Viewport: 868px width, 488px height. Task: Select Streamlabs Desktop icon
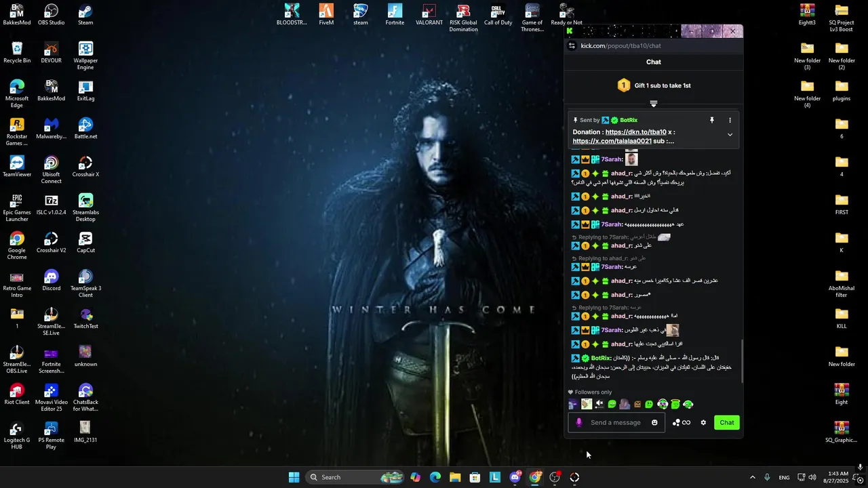[85, 208]
